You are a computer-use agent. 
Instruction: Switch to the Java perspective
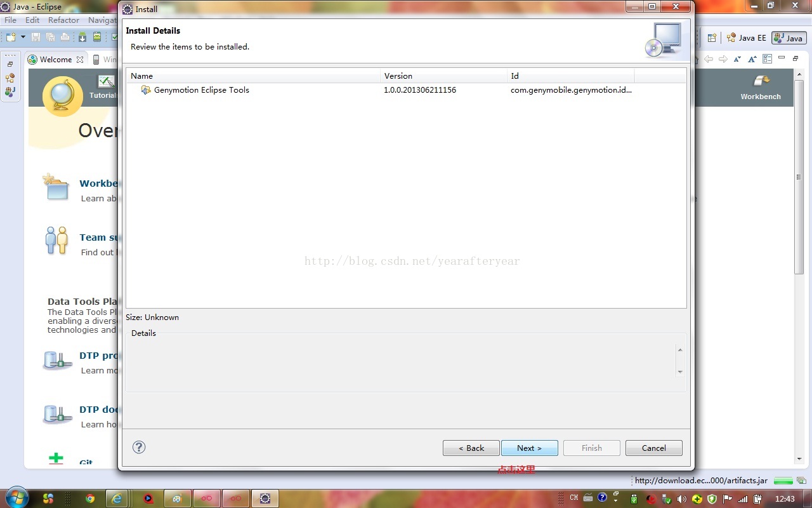pyautogui.click(x=789, y=38)
